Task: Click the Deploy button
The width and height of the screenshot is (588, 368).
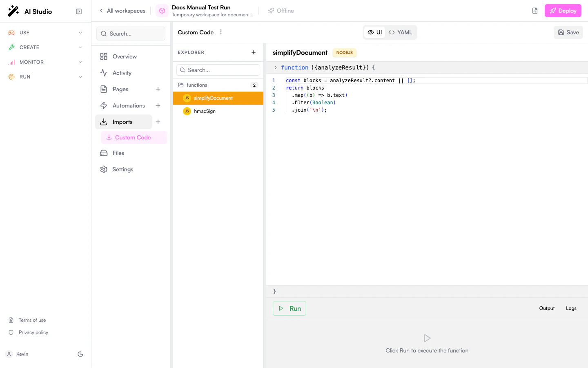Action: (x=563, y=11)
